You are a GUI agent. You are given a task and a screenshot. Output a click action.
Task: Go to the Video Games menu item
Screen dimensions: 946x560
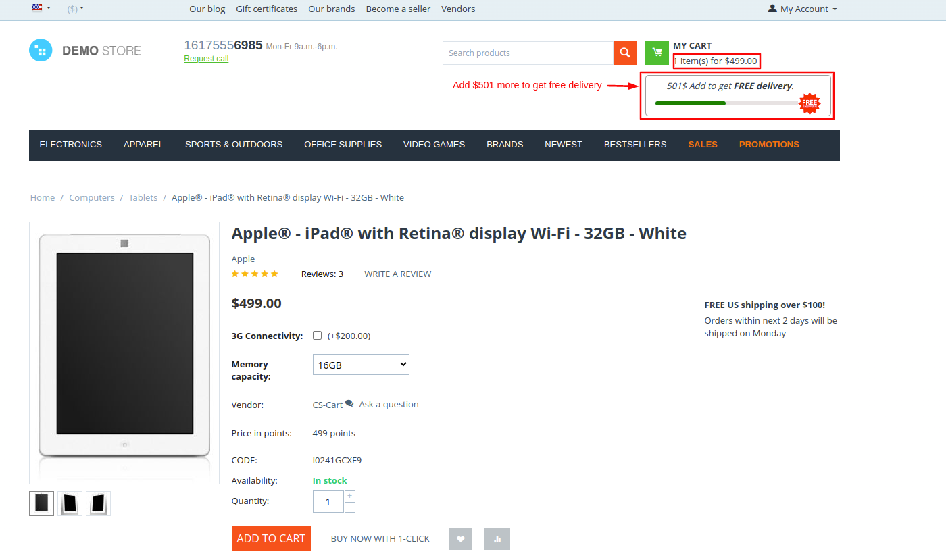434,145
